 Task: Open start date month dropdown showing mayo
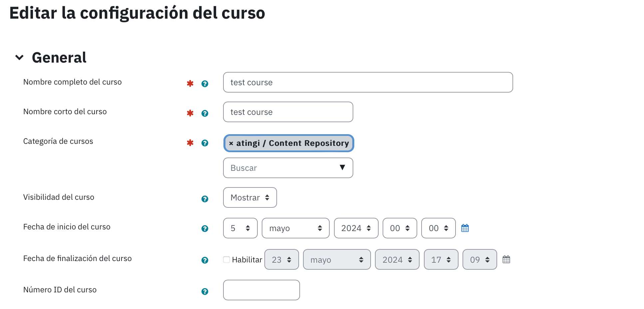tap(296, 228)
